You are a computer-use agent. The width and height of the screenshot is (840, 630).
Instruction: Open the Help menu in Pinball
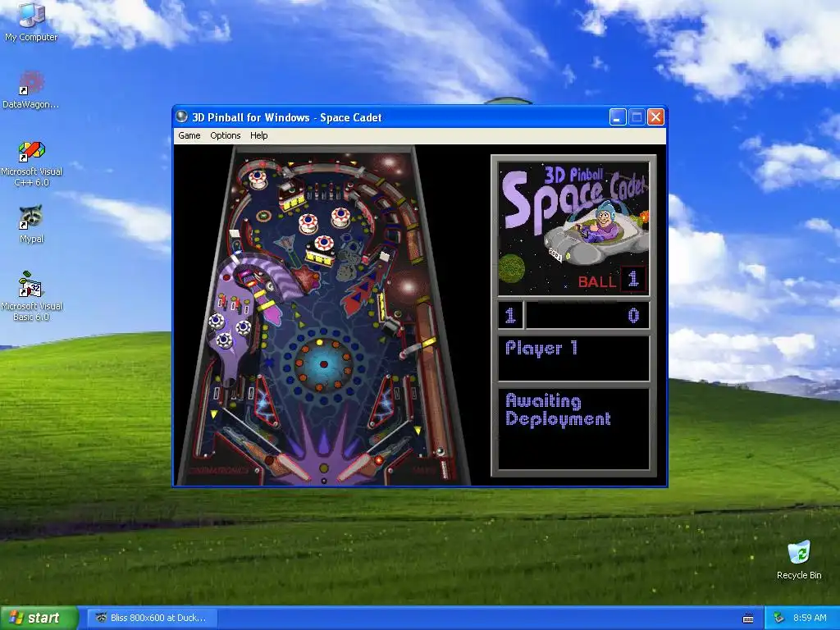258,135
